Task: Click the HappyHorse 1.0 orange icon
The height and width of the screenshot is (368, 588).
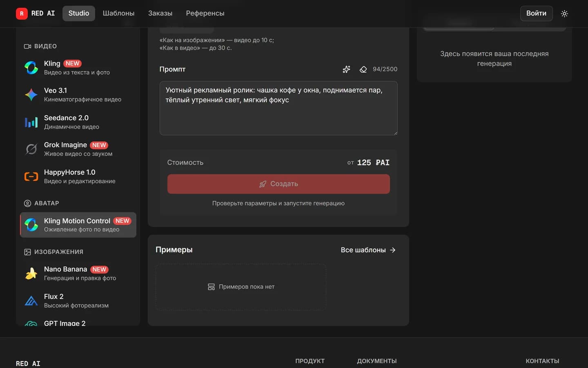Action: coord(31,177)
